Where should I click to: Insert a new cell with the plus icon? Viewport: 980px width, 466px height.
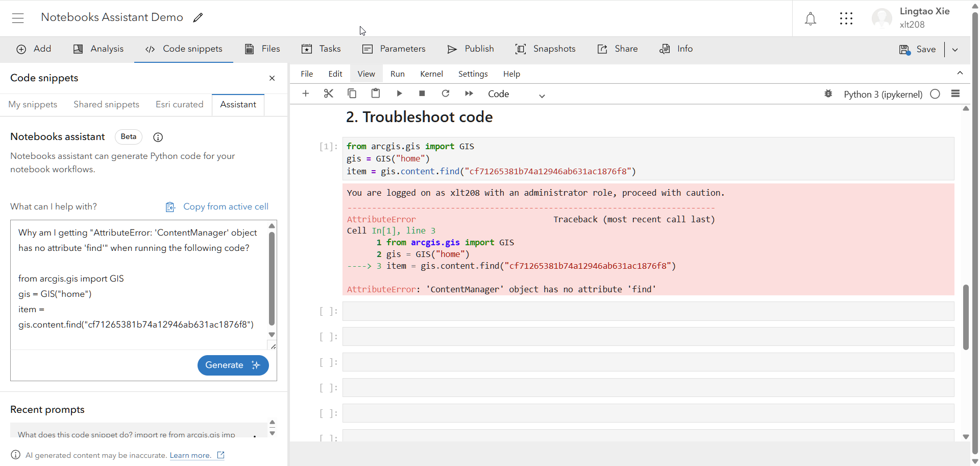[306, 94]
